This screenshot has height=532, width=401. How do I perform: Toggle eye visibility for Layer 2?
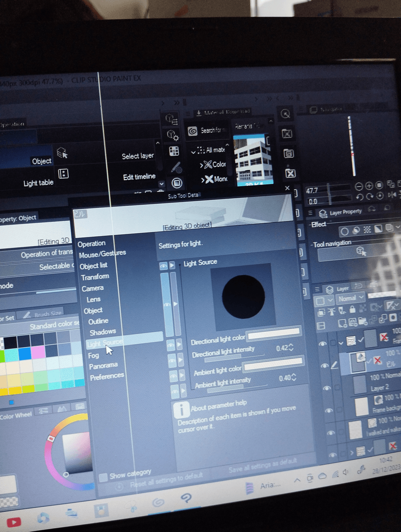327,388
